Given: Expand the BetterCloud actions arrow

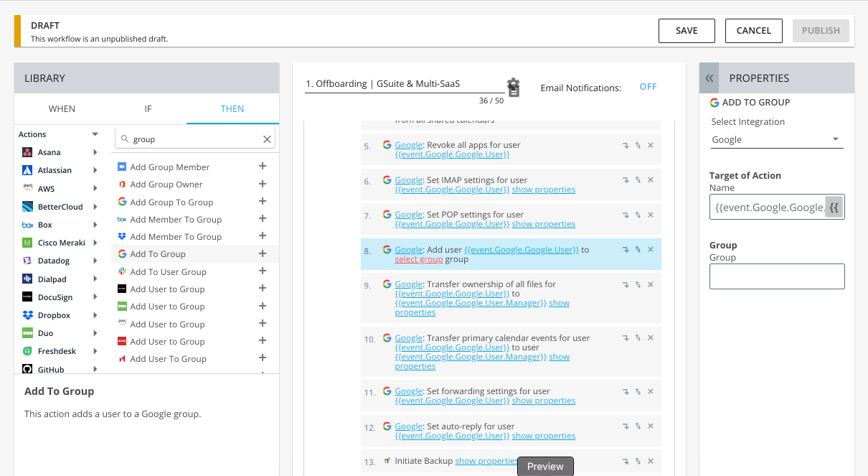Looking at the screenshot, I should (95, 207).
